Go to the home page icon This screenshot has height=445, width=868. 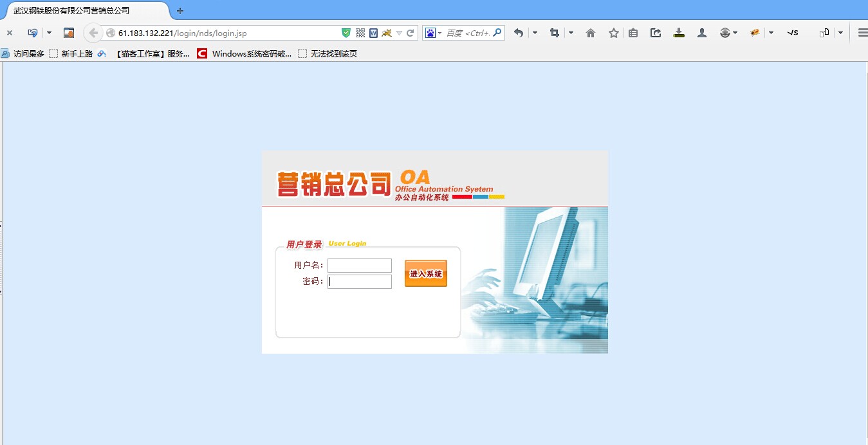click(591, 33)
